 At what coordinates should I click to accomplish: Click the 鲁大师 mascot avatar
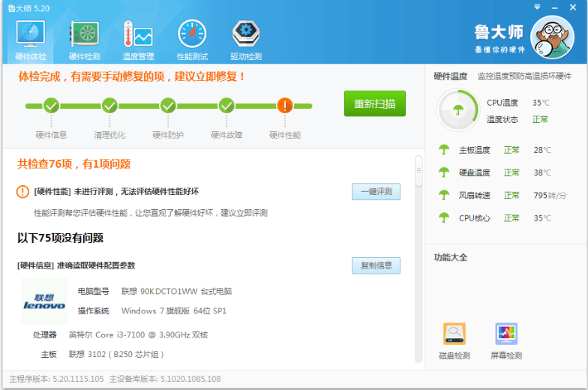click(552, 37)
